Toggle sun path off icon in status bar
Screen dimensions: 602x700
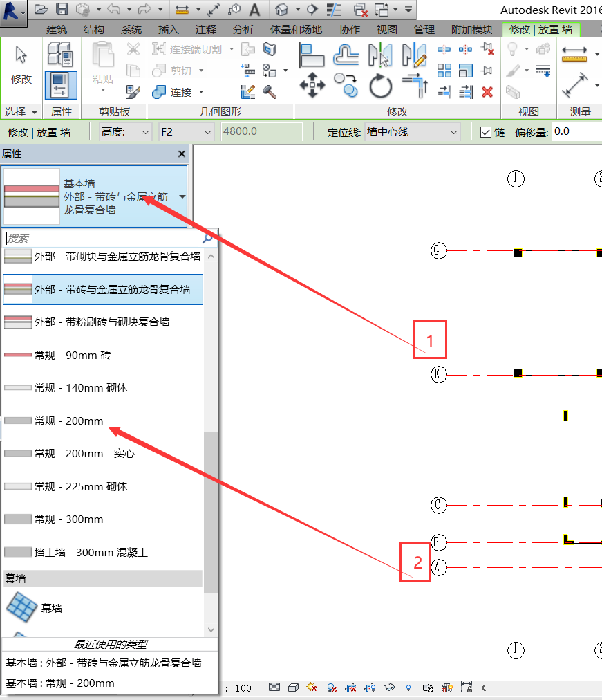pyautogui.click(x=312, y=688)
